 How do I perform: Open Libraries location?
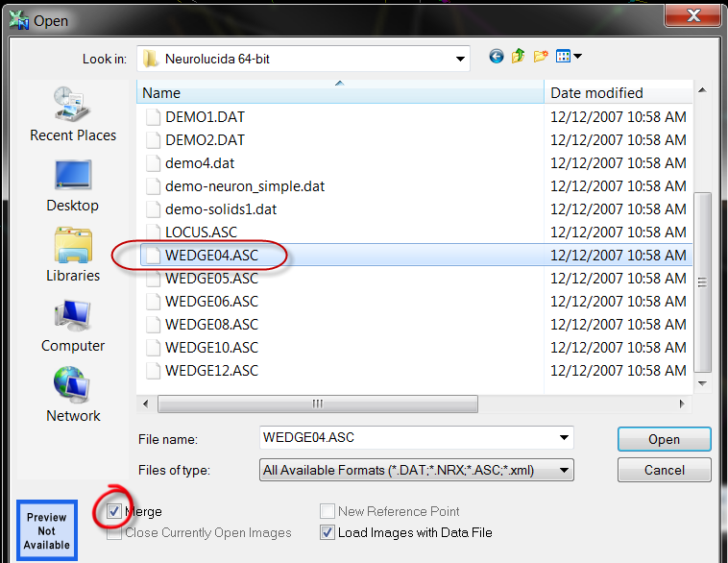click(73, 255)
